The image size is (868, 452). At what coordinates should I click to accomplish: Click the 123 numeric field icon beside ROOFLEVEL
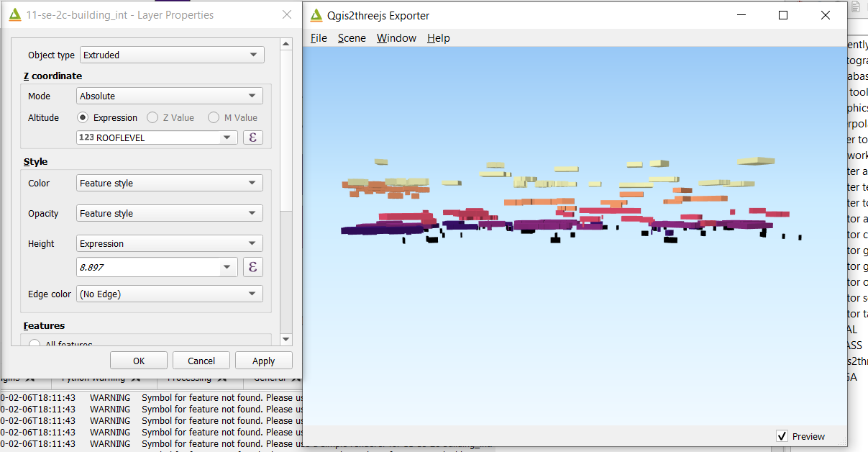tap(86, 137)
